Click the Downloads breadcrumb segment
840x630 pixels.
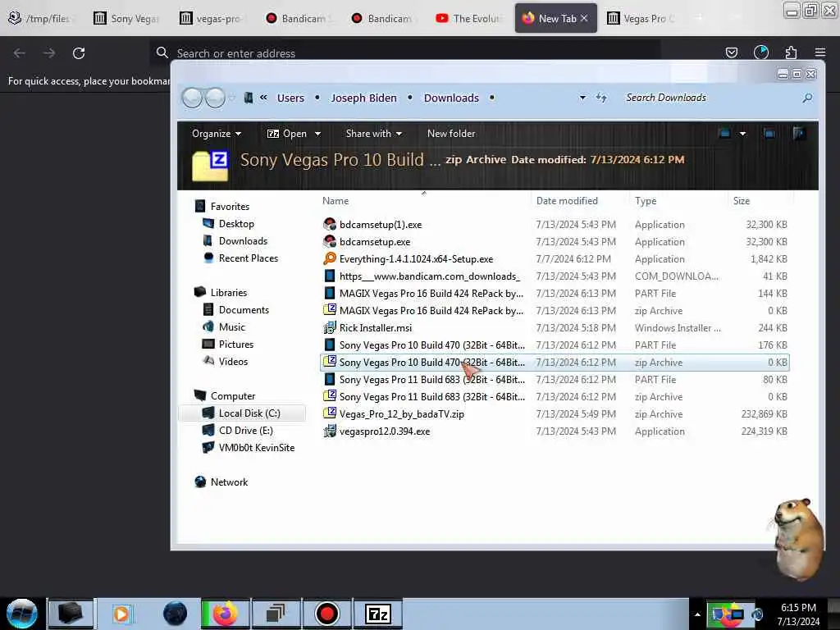[451, 98]
